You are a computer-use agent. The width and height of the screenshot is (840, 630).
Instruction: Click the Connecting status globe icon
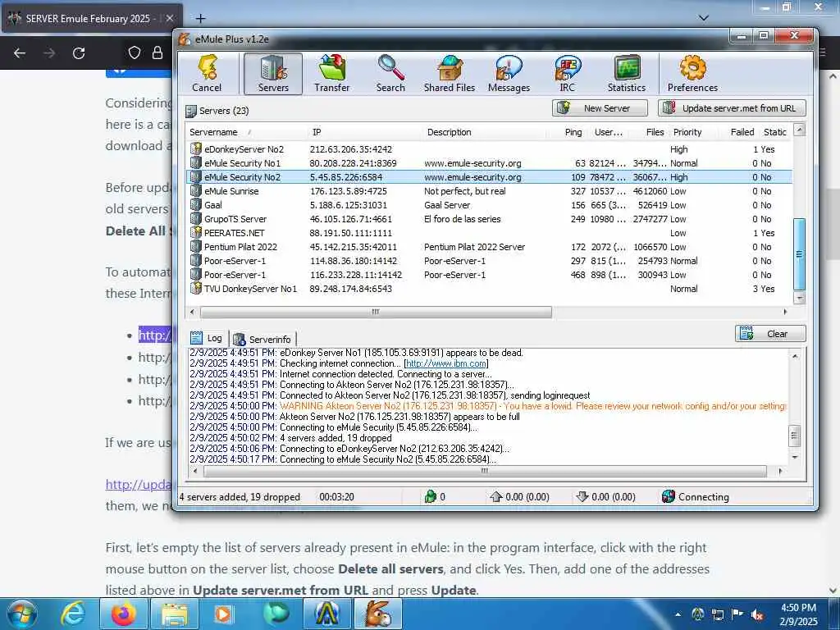click(668, 496)
